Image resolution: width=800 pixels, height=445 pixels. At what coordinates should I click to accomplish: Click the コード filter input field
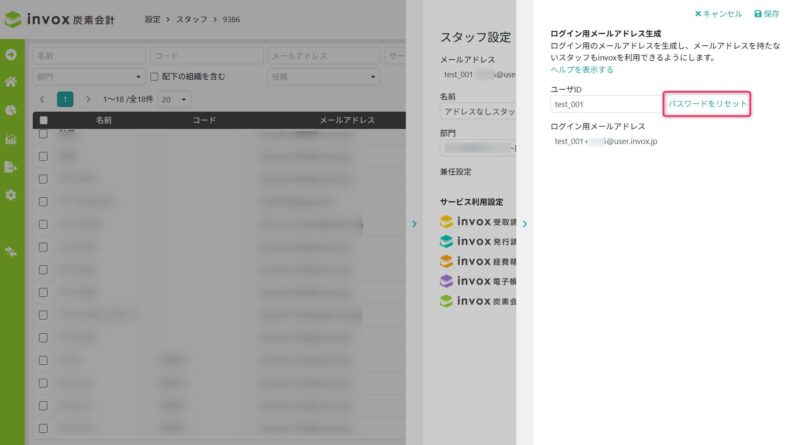point(207,56)
